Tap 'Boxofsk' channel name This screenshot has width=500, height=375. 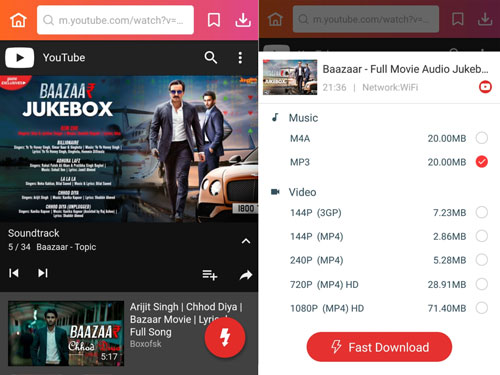coord(146,344)
